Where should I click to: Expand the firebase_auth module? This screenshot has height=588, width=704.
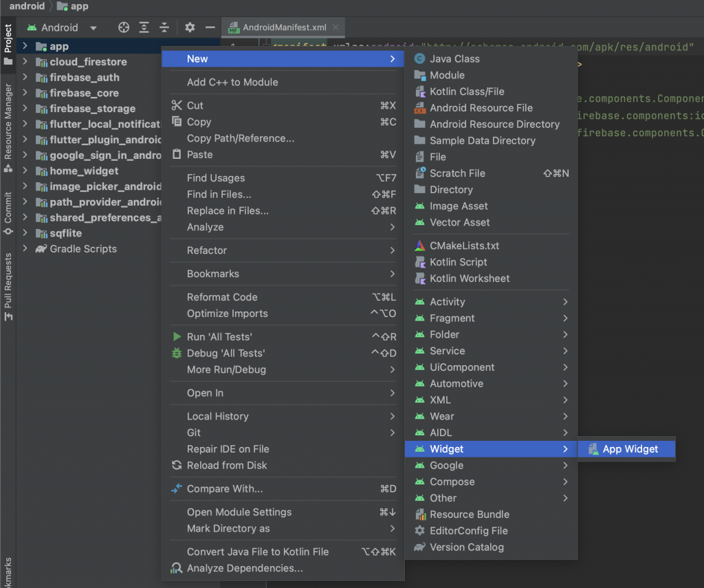pos(25,77)
